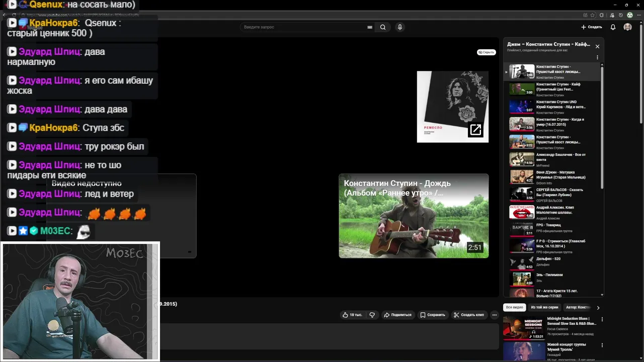This screenshot has width=644, height=362.
Task: Click the M03EC chat emote image
Action: (84, 231)
